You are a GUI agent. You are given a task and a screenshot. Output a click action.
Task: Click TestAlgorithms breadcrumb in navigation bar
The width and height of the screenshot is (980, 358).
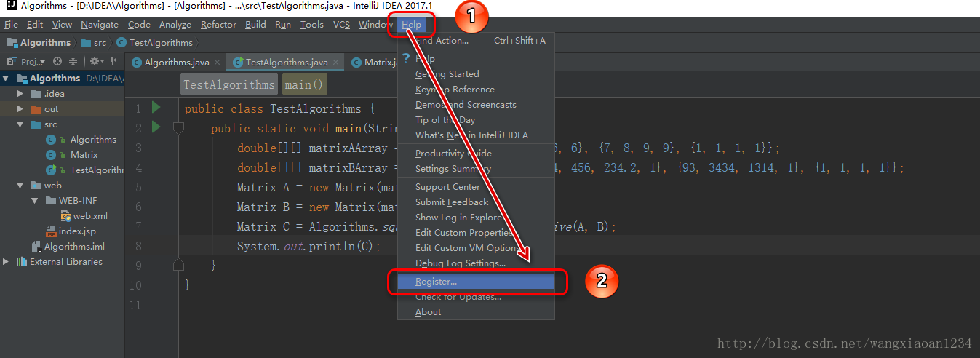(154, 43)
